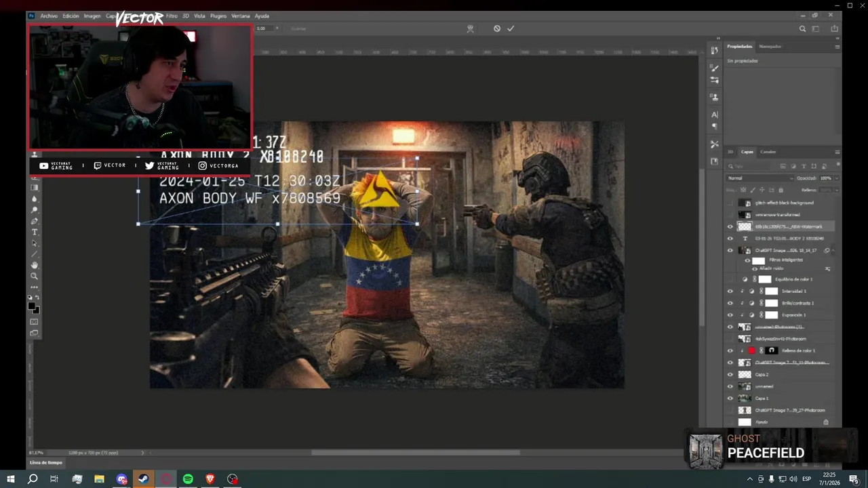This screenshot has height=488, width=868.
Task: Open the Character panel icon
Action: tap(714, 115)
